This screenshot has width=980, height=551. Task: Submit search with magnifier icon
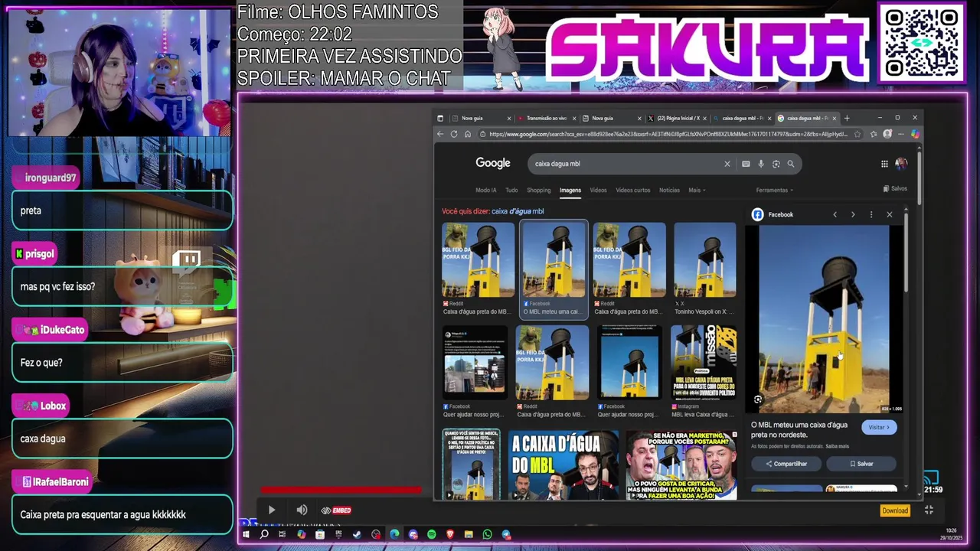(x=791, y=164)
